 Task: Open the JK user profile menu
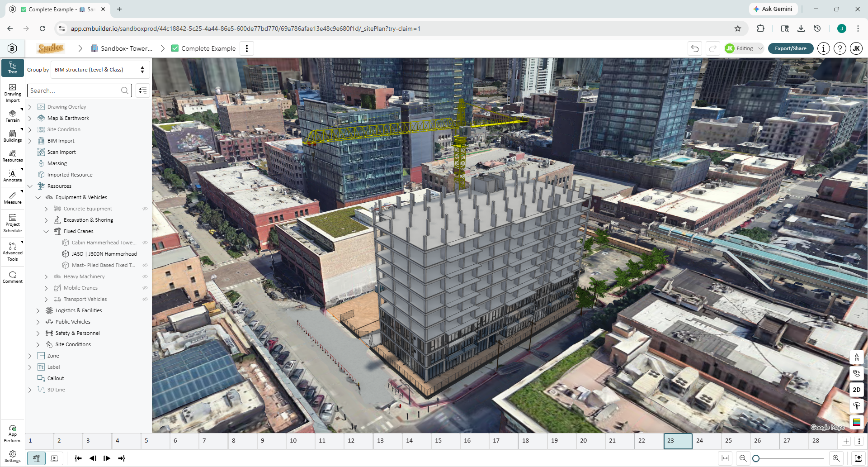tap(856, 48)
